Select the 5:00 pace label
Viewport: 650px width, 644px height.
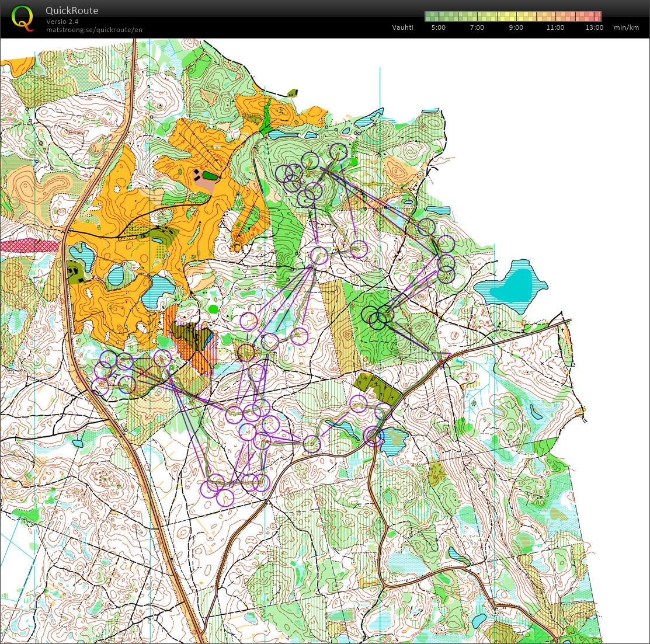click(438, 27)
